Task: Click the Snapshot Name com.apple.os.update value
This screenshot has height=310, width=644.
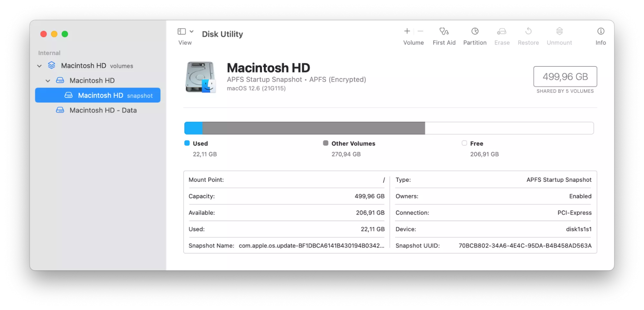Action: point(312,246)
